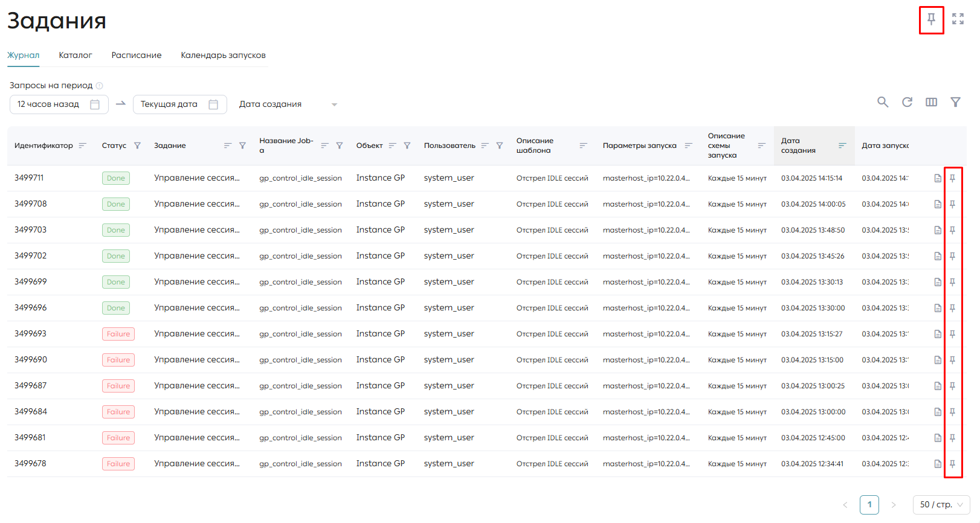
Task: Open the table filter funnel in toolbar
Action: click(955, 102)
